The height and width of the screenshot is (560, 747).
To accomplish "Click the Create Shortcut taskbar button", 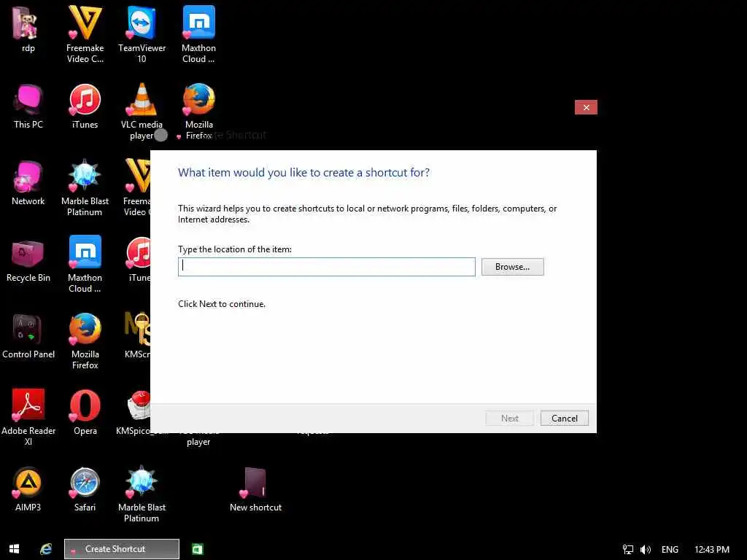I will coord(122,549).
